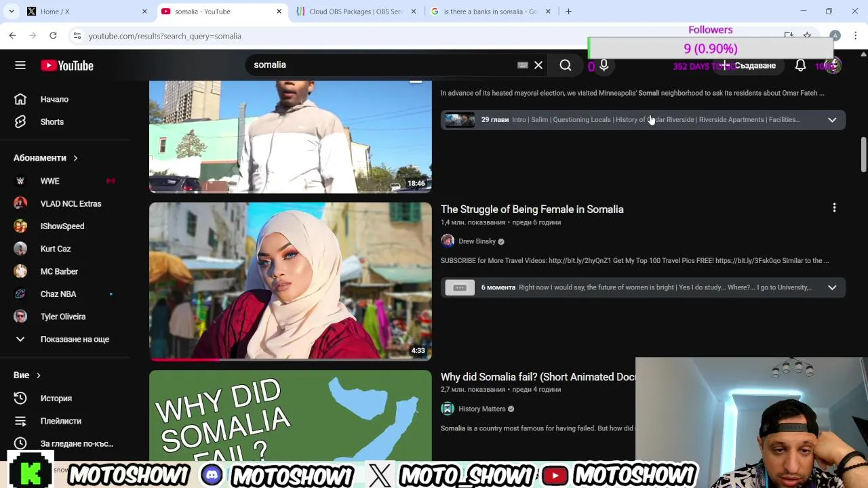Open 'Why did Somalia fail?' video title
Image resolution: width=868 pixels, height=488 pixels.
pos(538,377)
